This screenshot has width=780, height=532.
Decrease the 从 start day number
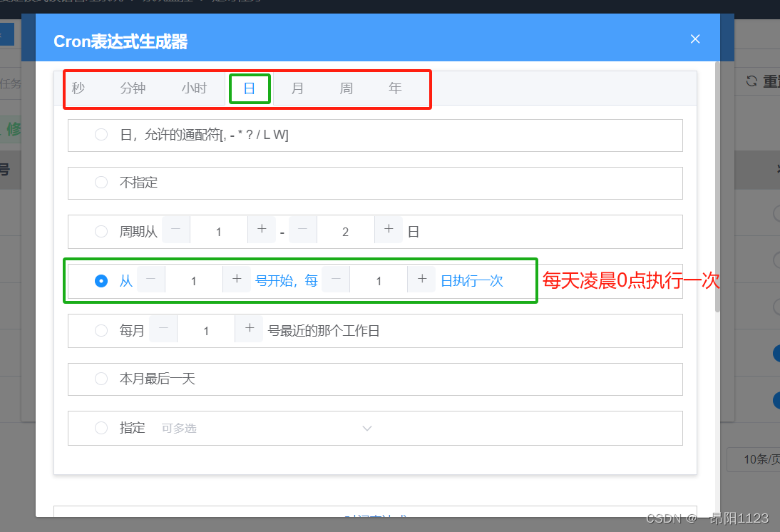(150, 279)
